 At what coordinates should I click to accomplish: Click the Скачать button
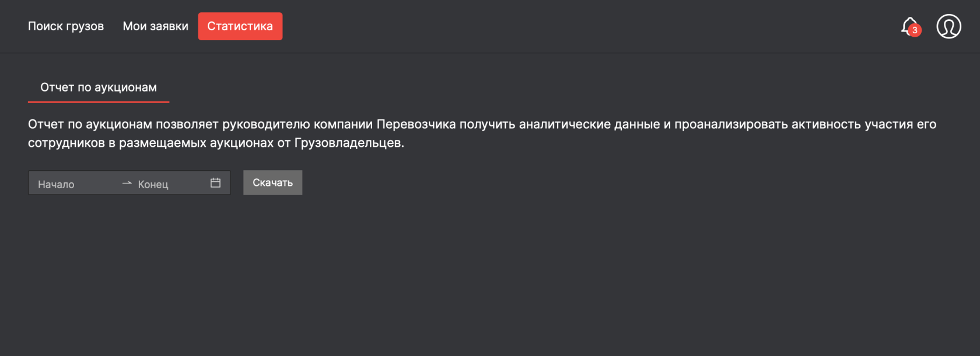coord(272,182)
